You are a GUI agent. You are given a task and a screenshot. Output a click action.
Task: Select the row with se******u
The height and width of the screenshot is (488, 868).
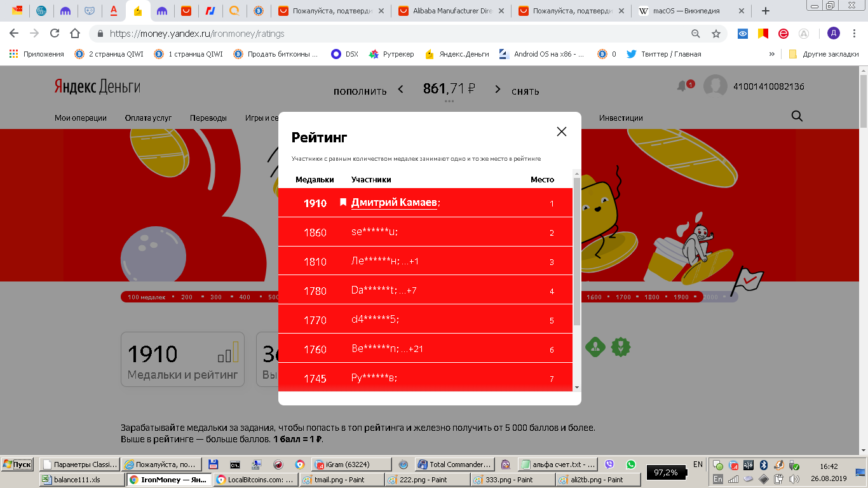point(425,232)
